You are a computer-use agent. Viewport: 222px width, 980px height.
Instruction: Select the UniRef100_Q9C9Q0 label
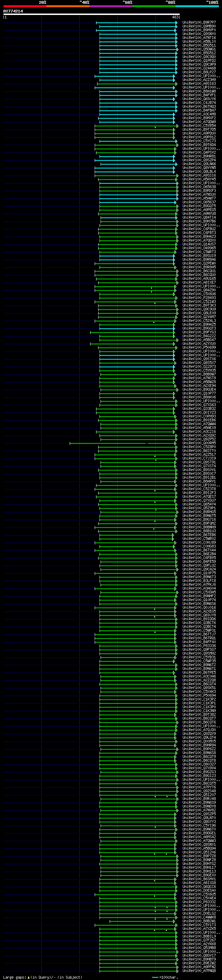pyautogui.click(x=199, y=57)
